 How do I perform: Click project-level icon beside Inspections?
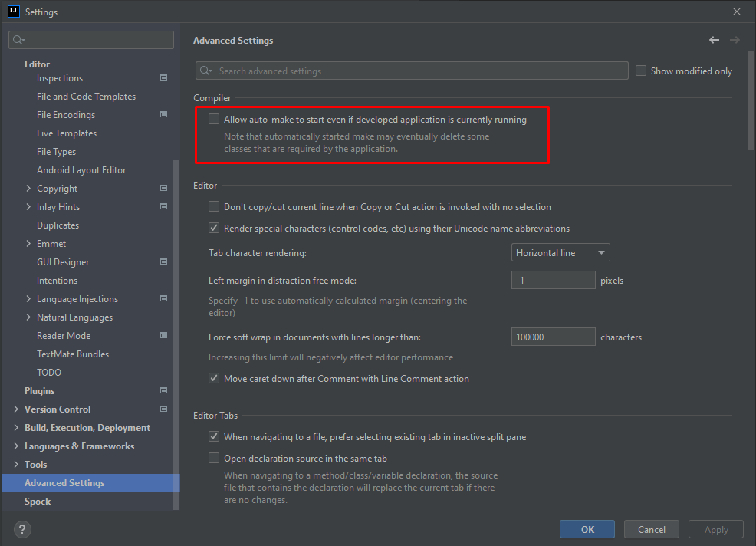pyautogui.click(x=163, y=78)
